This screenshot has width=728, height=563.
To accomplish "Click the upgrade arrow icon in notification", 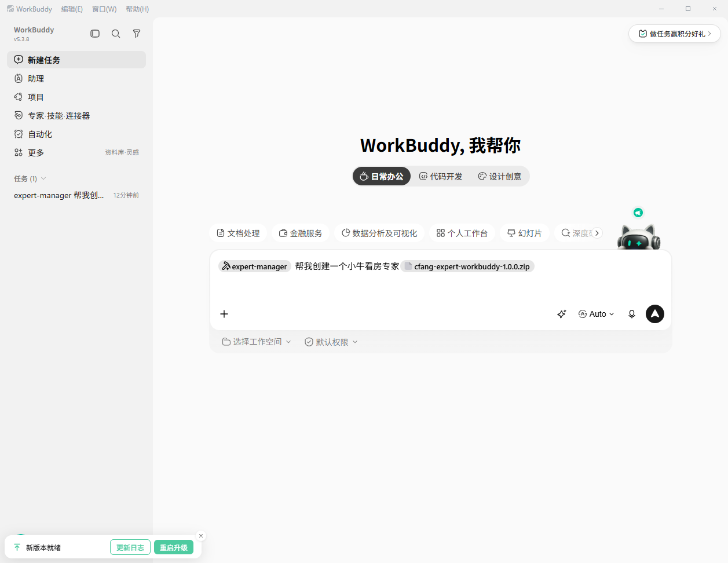I will (17, 547).
